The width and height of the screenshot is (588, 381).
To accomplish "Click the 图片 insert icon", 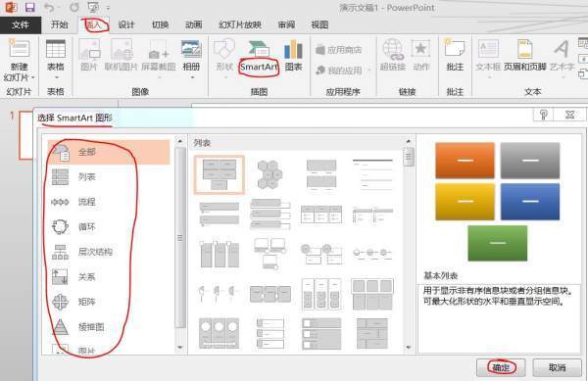I will (89, 50).
